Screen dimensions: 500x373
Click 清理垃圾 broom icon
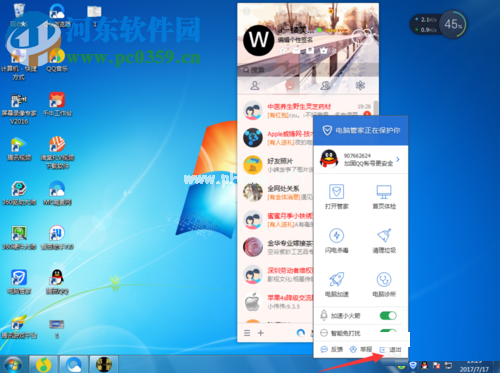[x=384, y=235]
